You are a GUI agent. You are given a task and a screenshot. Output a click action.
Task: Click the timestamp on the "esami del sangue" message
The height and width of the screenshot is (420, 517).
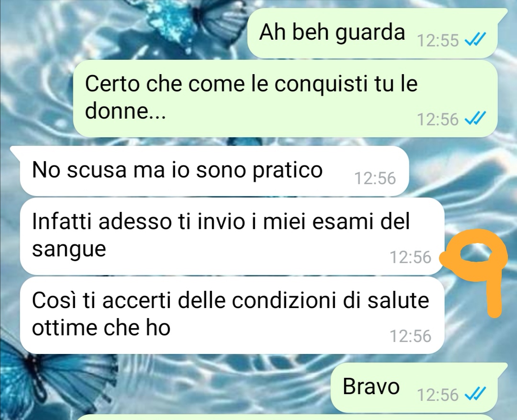pyautogui.click(x=411, y=257)
